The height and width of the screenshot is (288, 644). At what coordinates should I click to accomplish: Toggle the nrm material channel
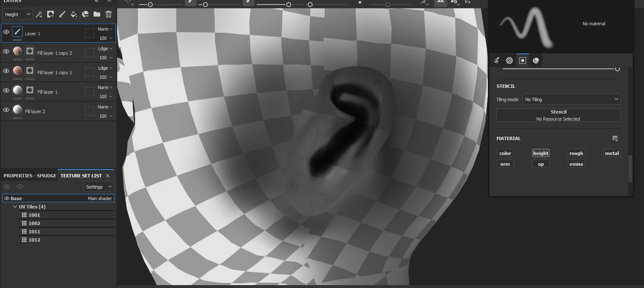[x=505, y=164]
